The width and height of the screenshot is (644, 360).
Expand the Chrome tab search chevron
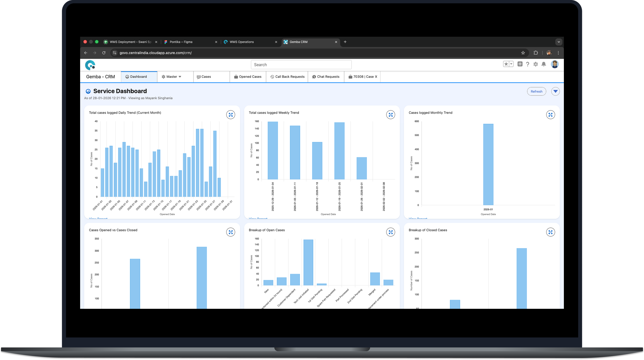click(x=559, y=42)
